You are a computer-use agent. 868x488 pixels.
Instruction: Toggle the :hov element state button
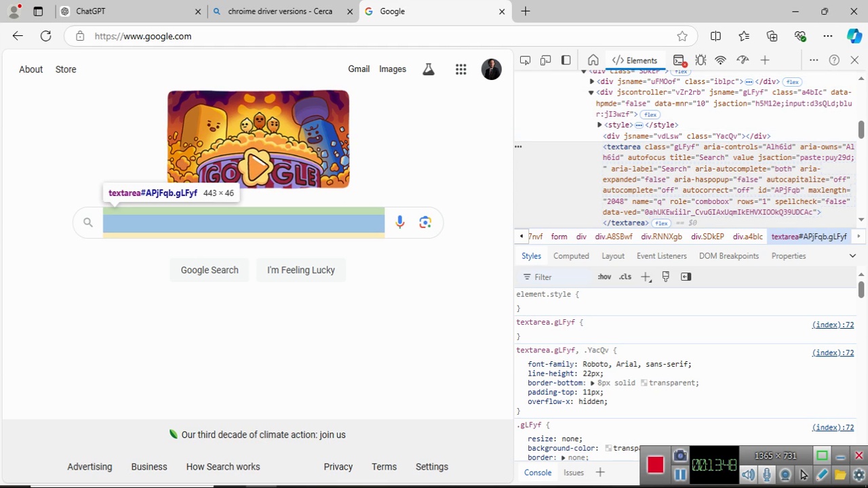tap(604, 277)
